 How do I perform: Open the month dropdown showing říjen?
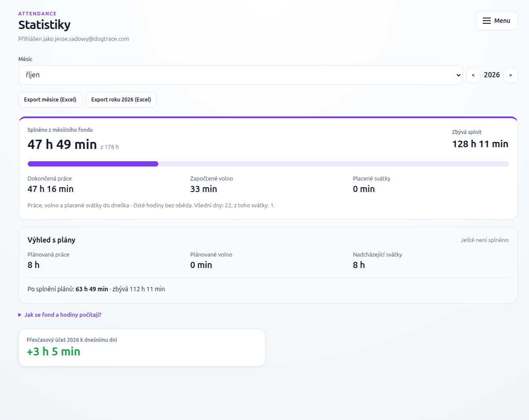pos(240,75)
